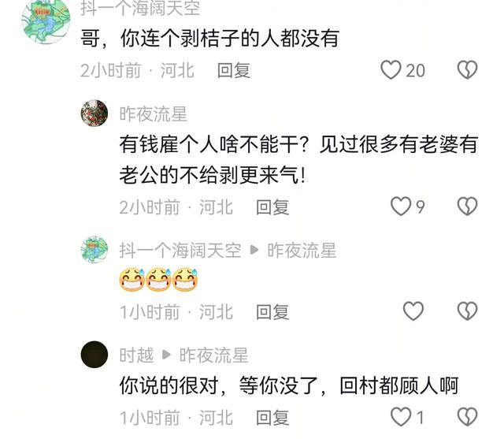Reply to the emoji comment
The width and height of the screenshot is (504, 439).
(x=272, y=312)
